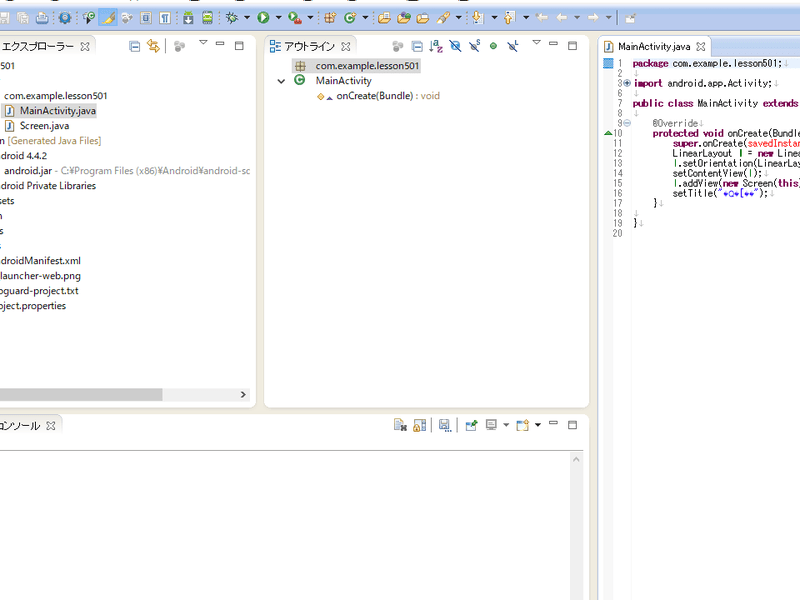Switch to the アウトライン tab

click(309, 46)
